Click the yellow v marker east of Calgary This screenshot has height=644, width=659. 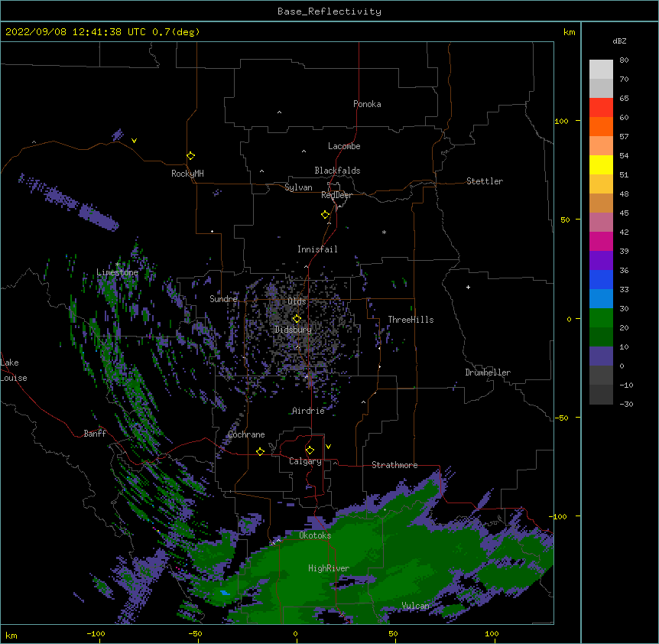[x=328, y=447]
